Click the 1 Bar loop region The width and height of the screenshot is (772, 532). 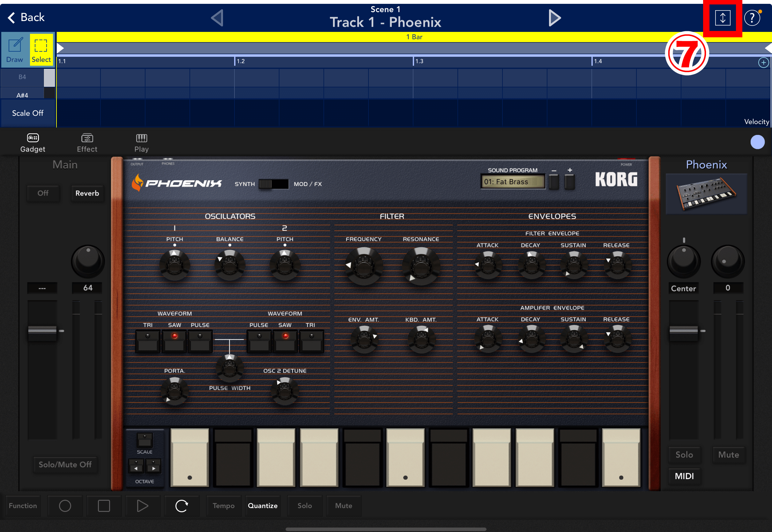tap(414, 37)
